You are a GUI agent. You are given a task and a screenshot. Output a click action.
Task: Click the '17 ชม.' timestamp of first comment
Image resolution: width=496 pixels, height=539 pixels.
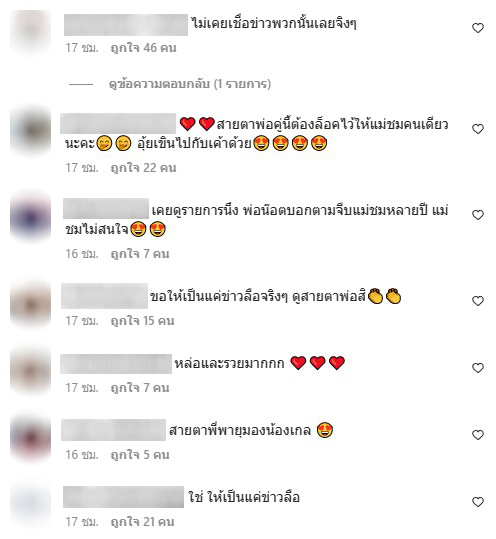pos(82,48)
